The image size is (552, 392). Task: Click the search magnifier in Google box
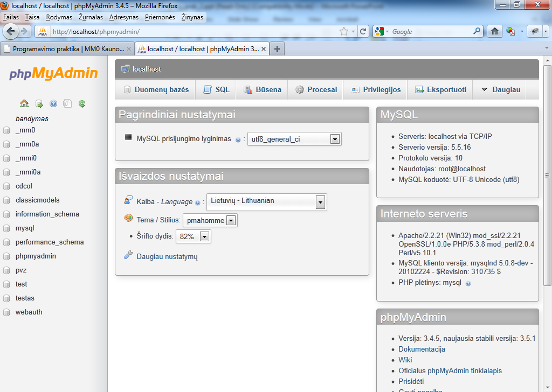477,31
